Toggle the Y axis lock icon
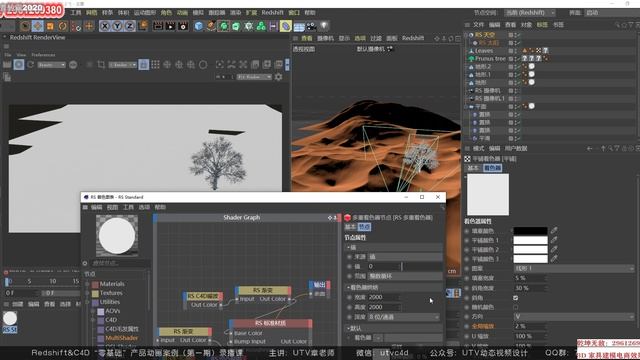Screen dimensions: 640x360 pos(117,26)
